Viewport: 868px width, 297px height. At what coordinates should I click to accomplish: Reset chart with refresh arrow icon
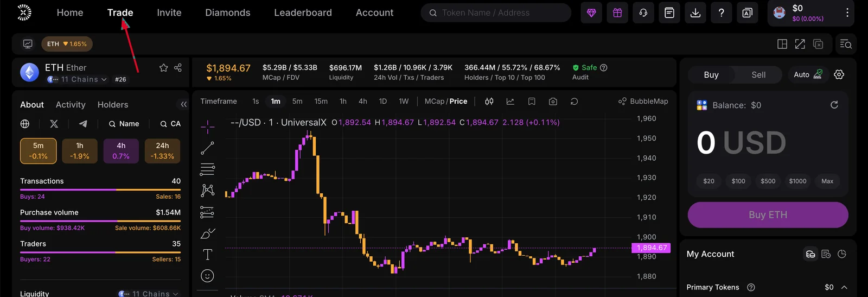click(x=574, y=102)
